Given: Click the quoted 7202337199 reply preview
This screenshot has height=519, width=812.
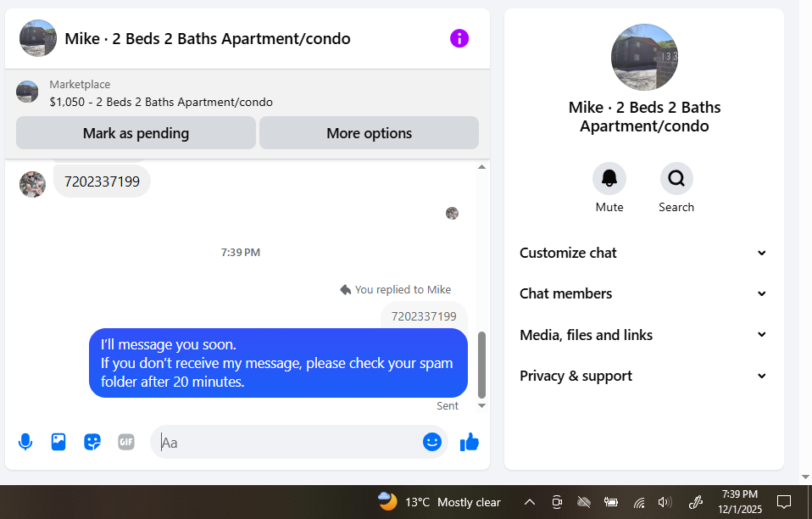Looking at the screenshot, I should [x=424, y=315].
